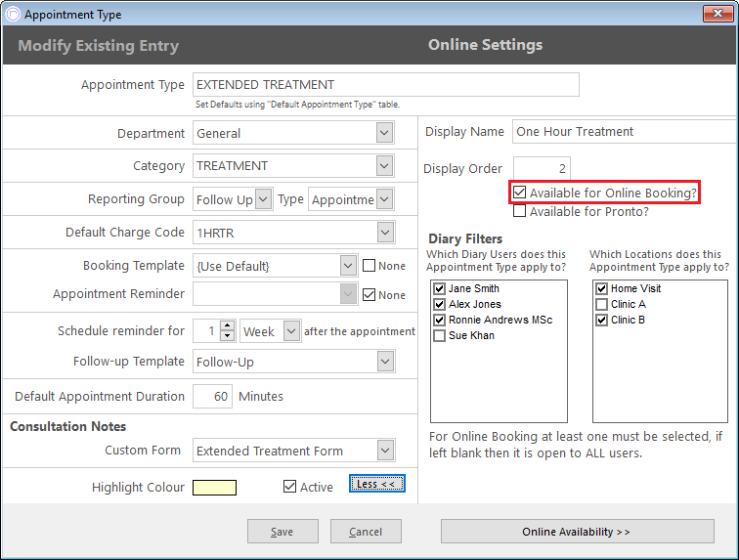
Task: Close the Appointment Type window
Action: [x=717, y=14]
